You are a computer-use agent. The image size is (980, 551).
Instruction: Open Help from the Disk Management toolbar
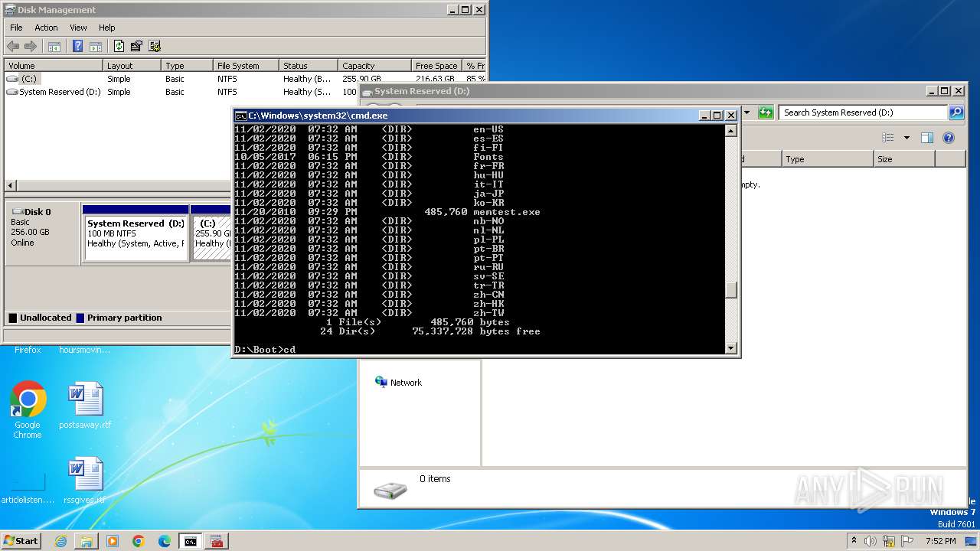[77, 46]
